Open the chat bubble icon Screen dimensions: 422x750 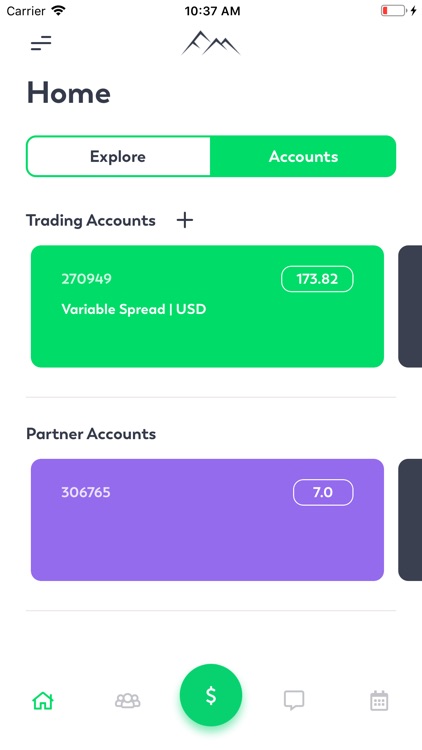coord(294,701)
